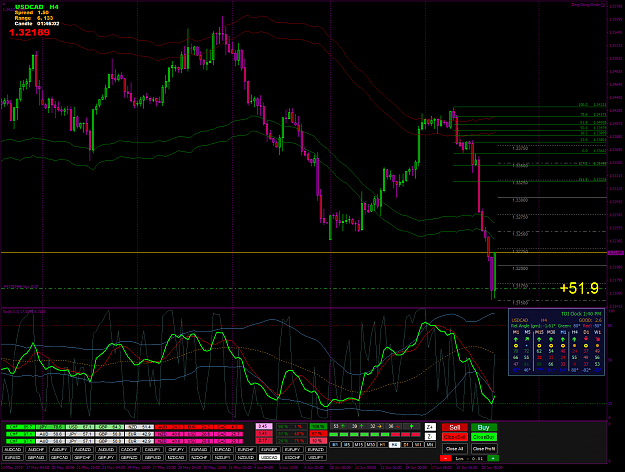The height and width of the screenshot is (472, 625).
Task: Select the CADCHF pair button
Action: tap(130, 450)
